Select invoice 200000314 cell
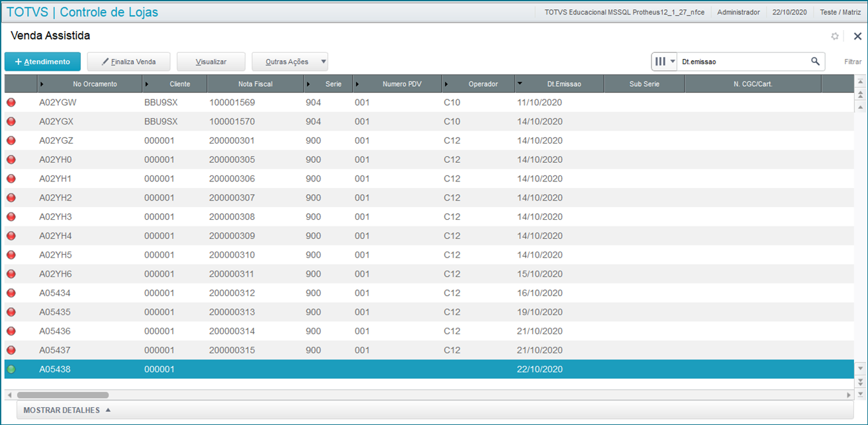The width and height of the screenshot is (868, 425). pos(232,331)
